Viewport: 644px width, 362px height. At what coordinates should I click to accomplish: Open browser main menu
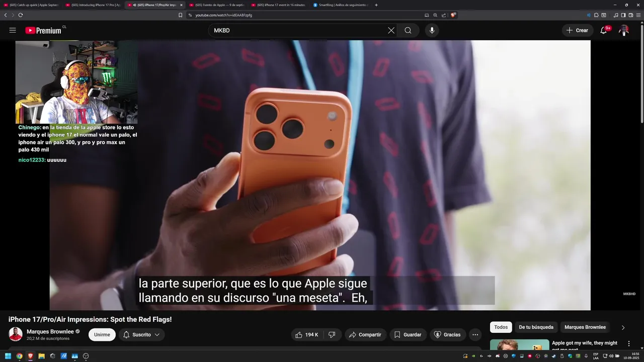click(638, 15)
